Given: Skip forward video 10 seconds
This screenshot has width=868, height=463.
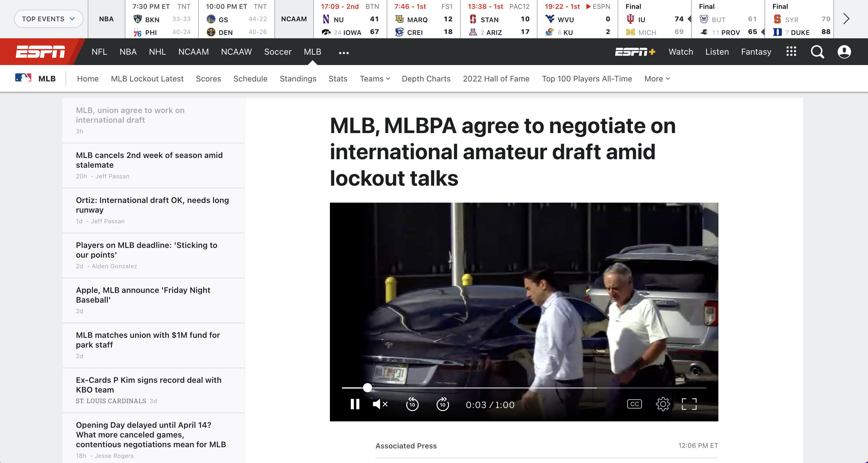Looking at the screenshot, I should (x=442, y=404).
